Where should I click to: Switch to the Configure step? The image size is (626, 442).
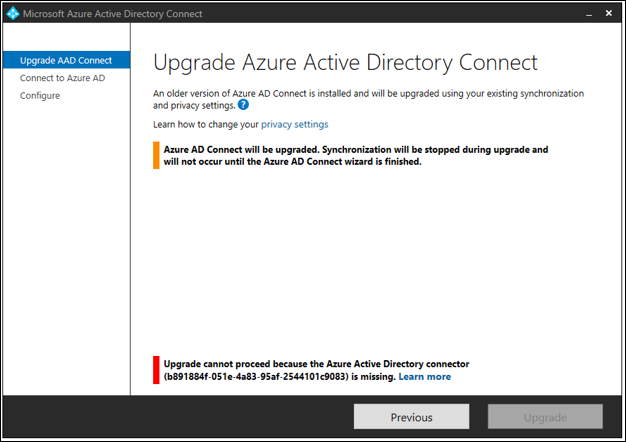(40, 96)
